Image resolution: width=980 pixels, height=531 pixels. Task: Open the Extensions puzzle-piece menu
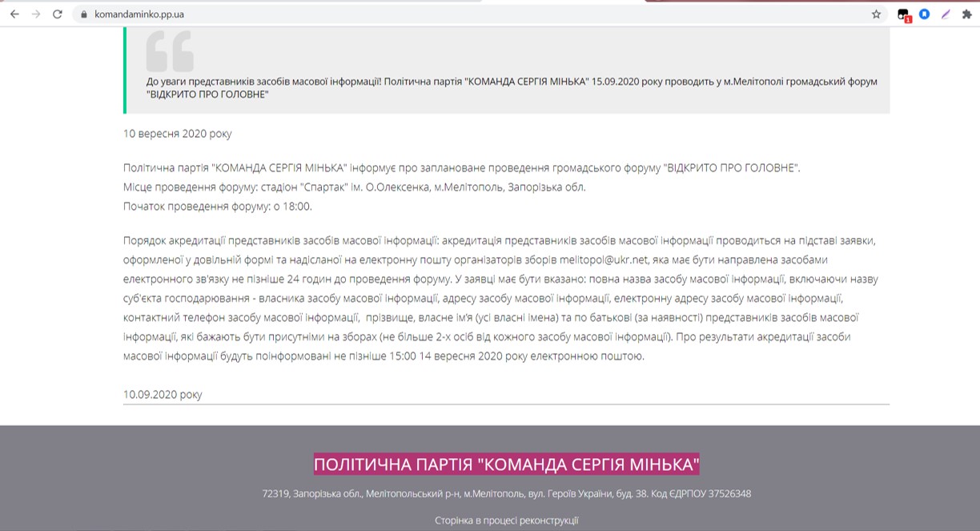coord(966,14)
